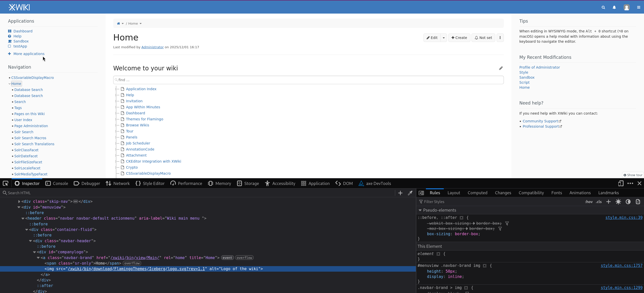Open the Computed styles tab
644x293 pixels.
pos(477,193)
